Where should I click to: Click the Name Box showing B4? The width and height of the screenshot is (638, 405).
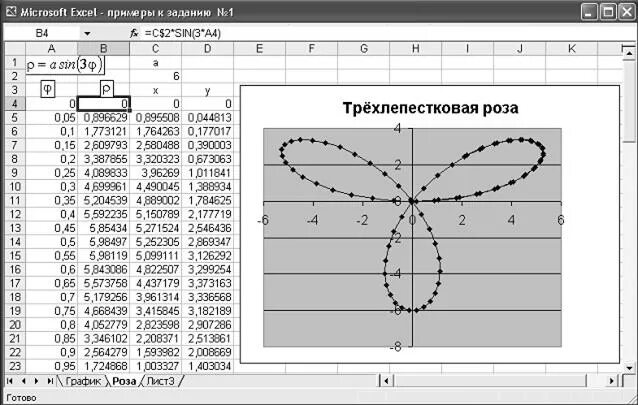pos(42,33)
